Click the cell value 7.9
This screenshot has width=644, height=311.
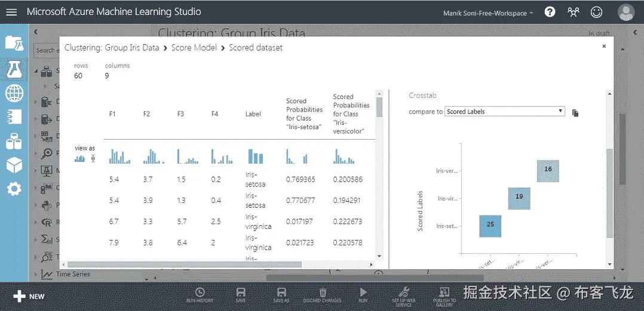point(114,243)
